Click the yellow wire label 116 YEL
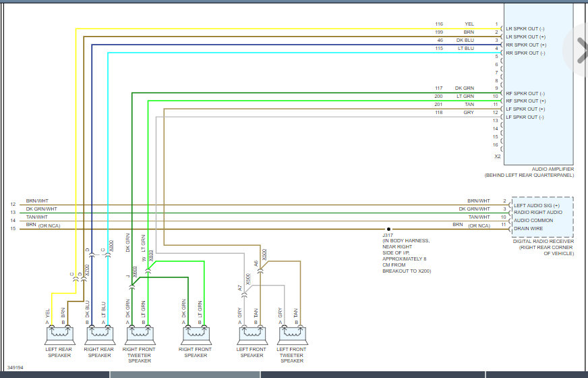The image size is (588, 378). click(469, 24)
